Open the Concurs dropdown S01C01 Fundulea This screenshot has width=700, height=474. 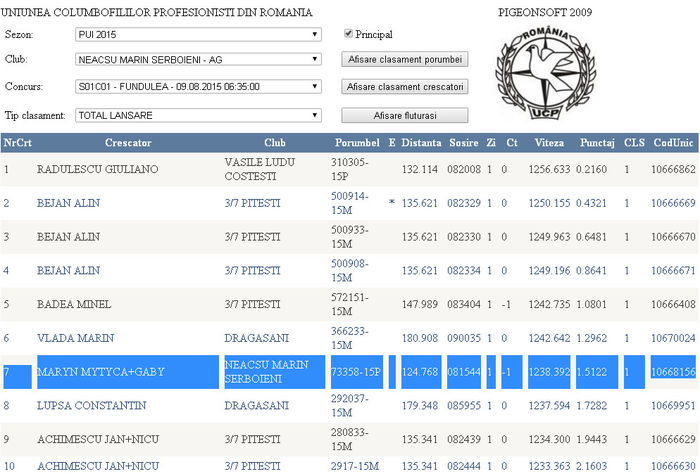tap(198, 87)
